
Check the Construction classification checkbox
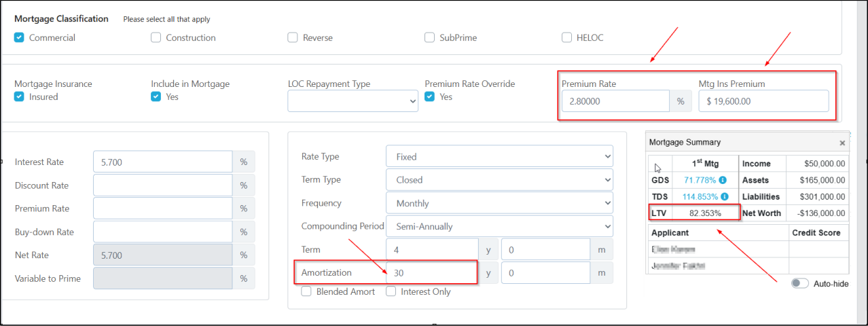pos(156,37)
